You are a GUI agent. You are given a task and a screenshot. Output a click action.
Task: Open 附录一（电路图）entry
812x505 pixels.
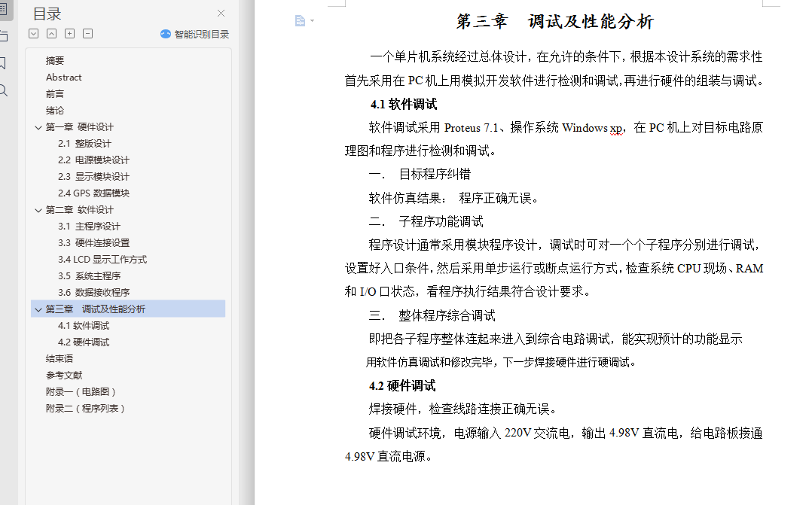click(x=81, y=391)
